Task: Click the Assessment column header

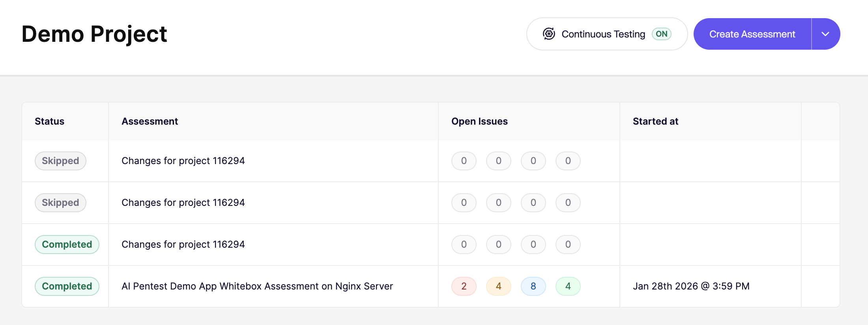Action: click(150, 121)
